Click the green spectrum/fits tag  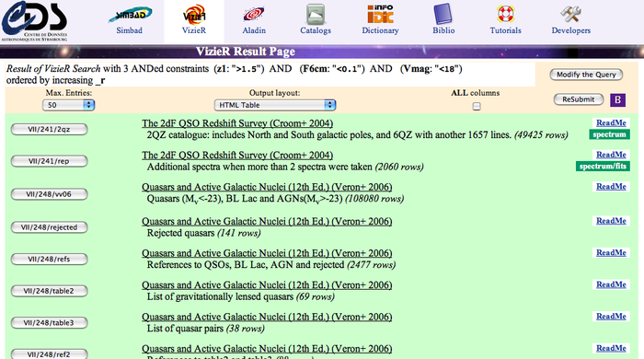[603, 166]
